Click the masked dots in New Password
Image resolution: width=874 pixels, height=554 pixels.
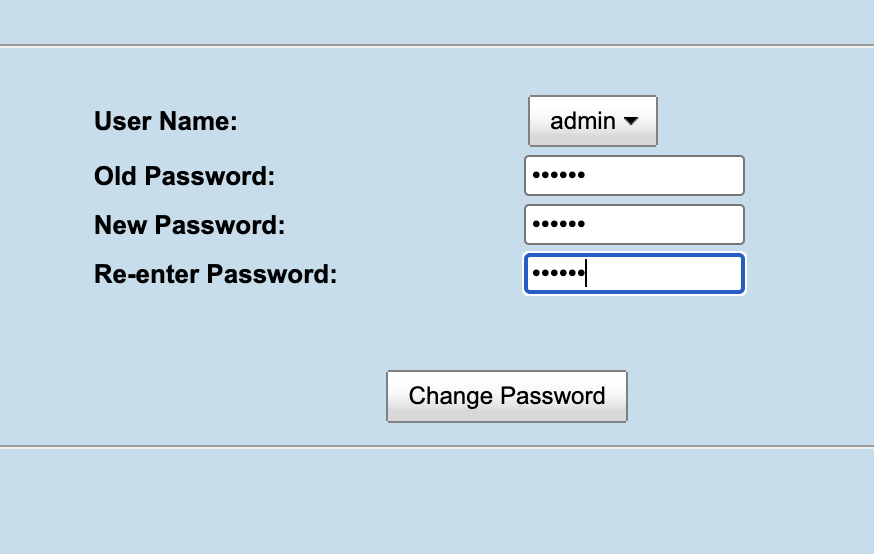point(558,225)
